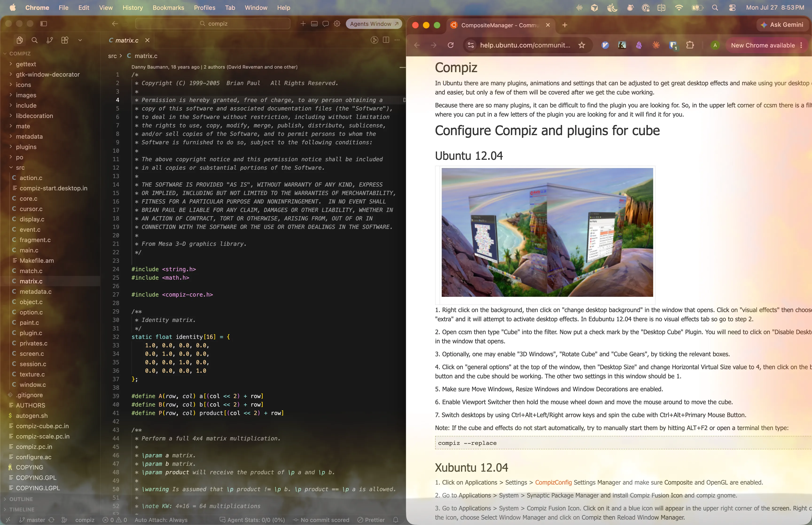Collapse the src folder
The height and width of the screenshot is (525, 812).
coord(20,167)
